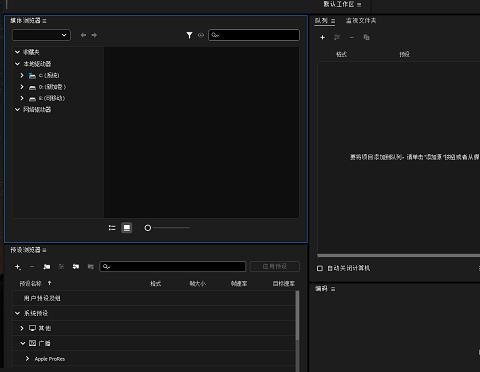The width and height of the screenshot is (480, 372).
Task: Expand the C: system drive node
Action: pyautogui.click(x=22, y=75)
